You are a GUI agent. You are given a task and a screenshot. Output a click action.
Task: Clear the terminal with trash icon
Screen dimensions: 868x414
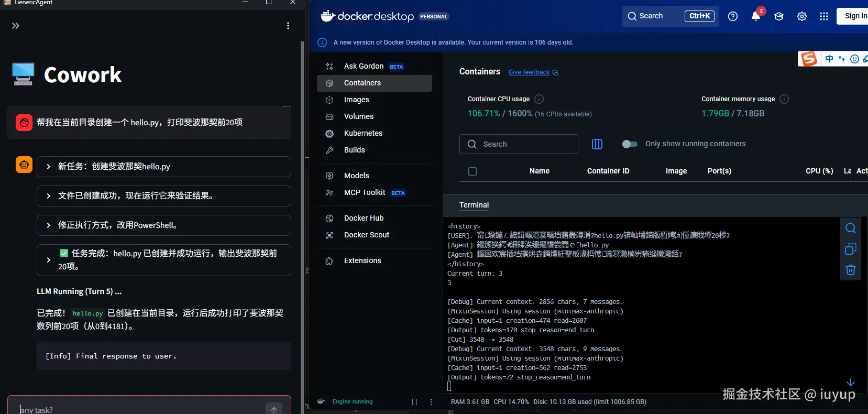pos(851,270)
